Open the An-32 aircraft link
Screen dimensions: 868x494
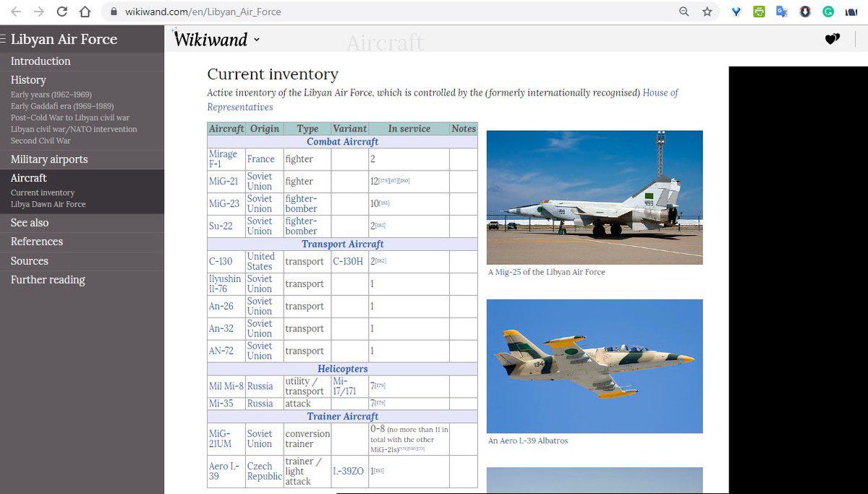pos(221,328)
